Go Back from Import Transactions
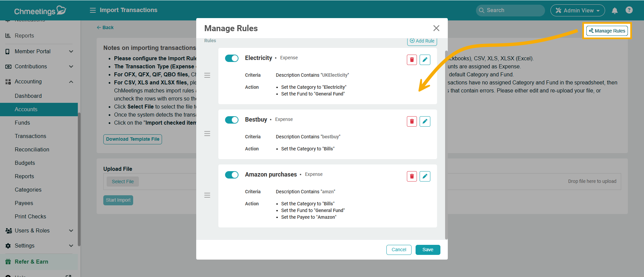This screenshot has width=644, height=277. click(105, 27)
